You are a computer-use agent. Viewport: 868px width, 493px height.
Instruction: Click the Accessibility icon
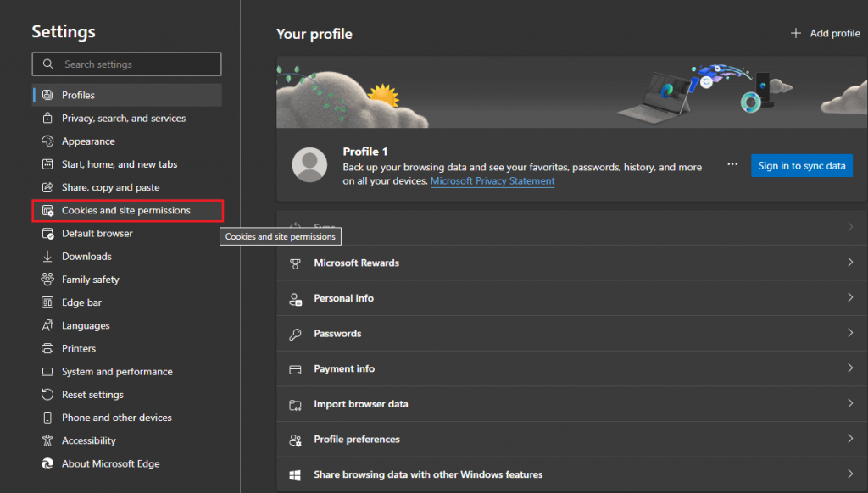pyautogui.click(x=47, y=440)
